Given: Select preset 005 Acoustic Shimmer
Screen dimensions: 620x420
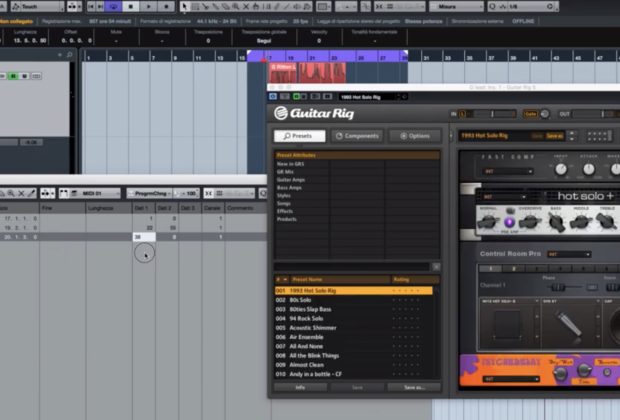Looking at the screenshot, I should 354,328.
